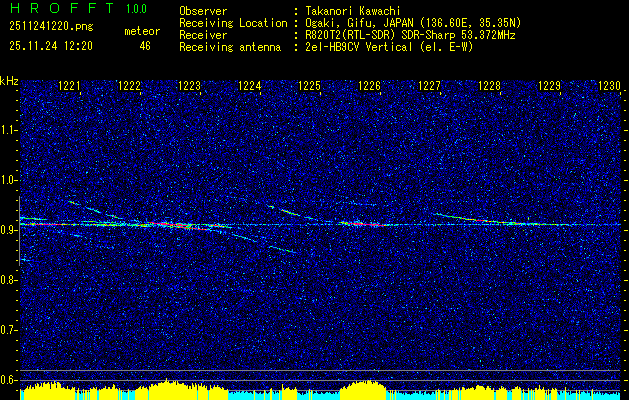Select the 1229 time label
The width and height of the screenshot is (629, 400).
549,86
